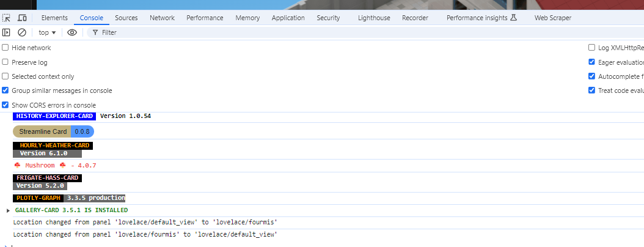Open the Performance tab

[x=205, y=18]
